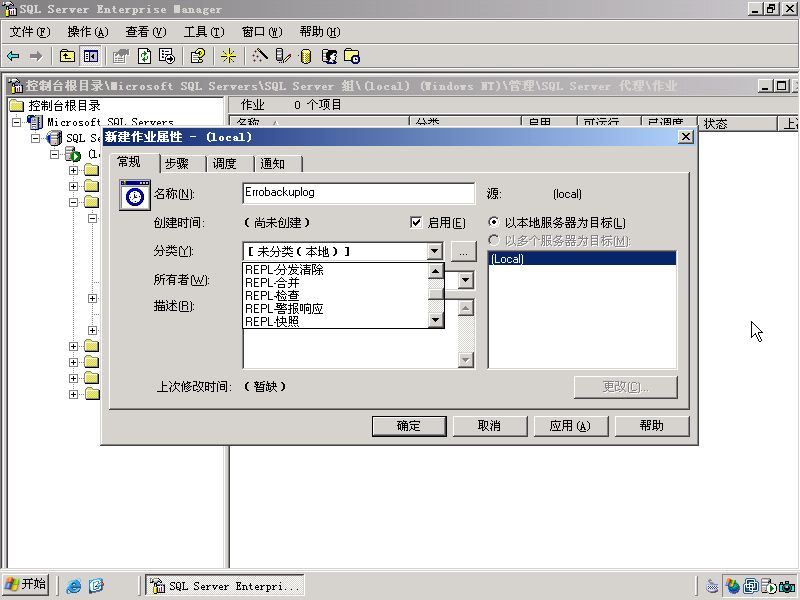Click the Refresh toolbar icon

click(144, 56)
